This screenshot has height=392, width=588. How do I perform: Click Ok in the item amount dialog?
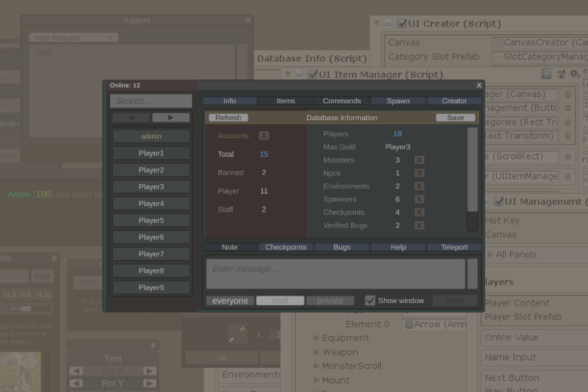[x=221, y=358]
